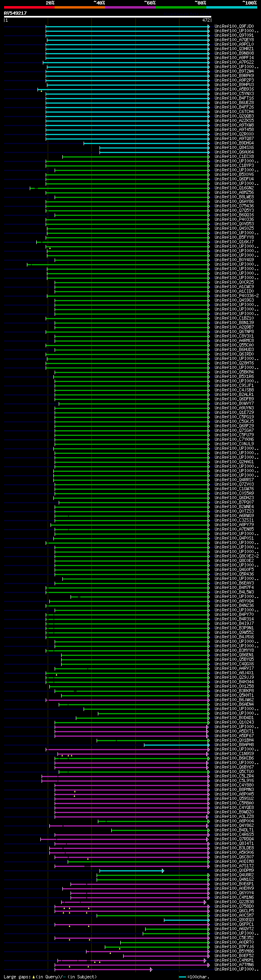Open hit UniRef100_Q9FJD0
This screenshot has height=980, width=261.
point(234,27)
